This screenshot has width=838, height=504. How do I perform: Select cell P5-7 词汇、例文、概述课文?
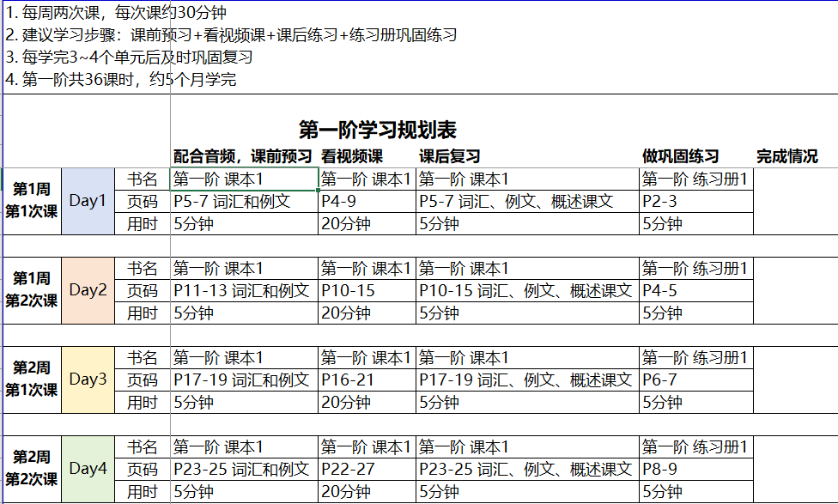click(x=527, y=202)
